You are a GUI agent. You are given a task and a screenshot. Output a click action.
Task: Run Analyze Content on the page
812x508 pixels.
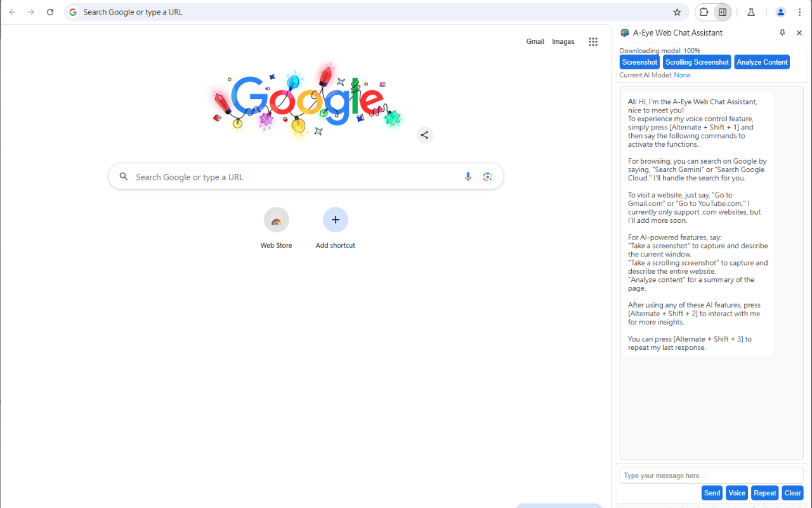(x=762, y=62)
